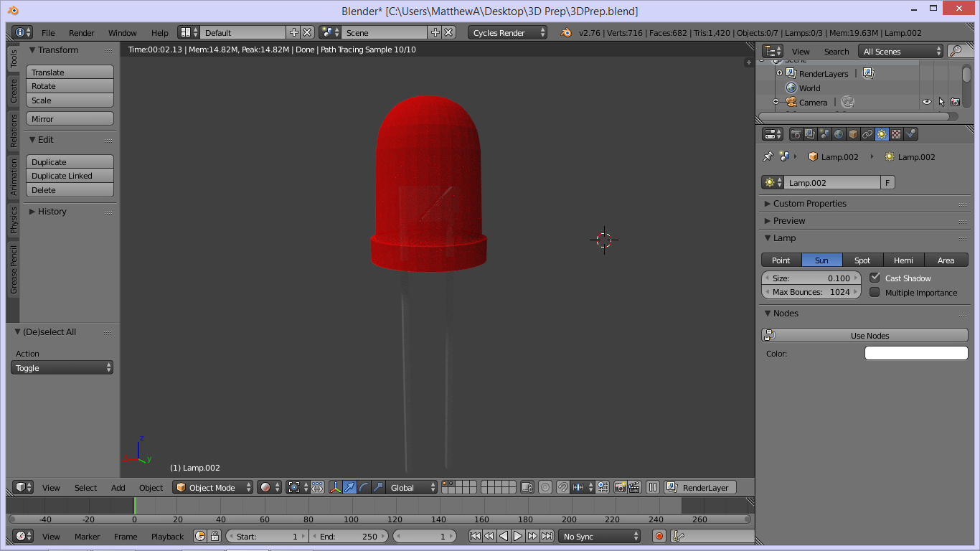Click the Use Nodes button
980x551 pixels.
pyautogui.click(x=864, y=335)
